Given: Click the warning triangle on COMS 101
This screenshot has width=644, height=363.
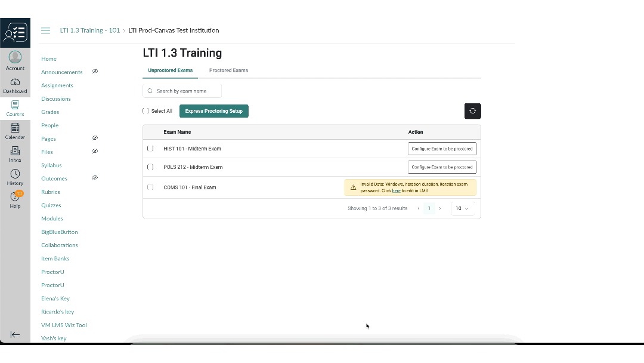Looking at the screenshot, I should point(353,187).
